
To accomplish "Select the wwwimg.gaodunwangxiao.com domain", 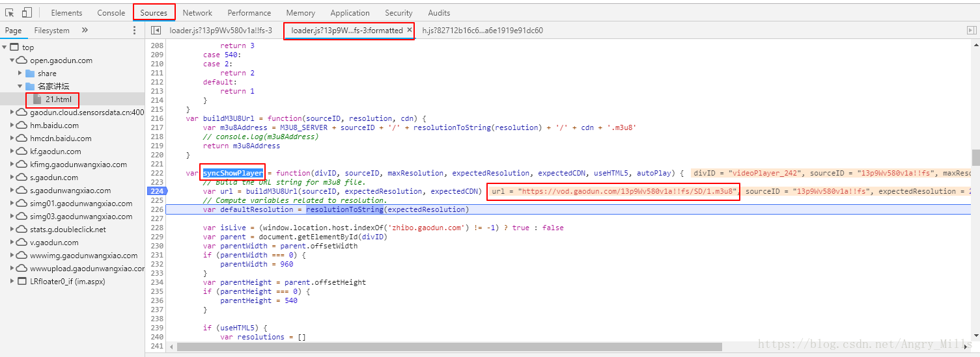I will point(84,256).
